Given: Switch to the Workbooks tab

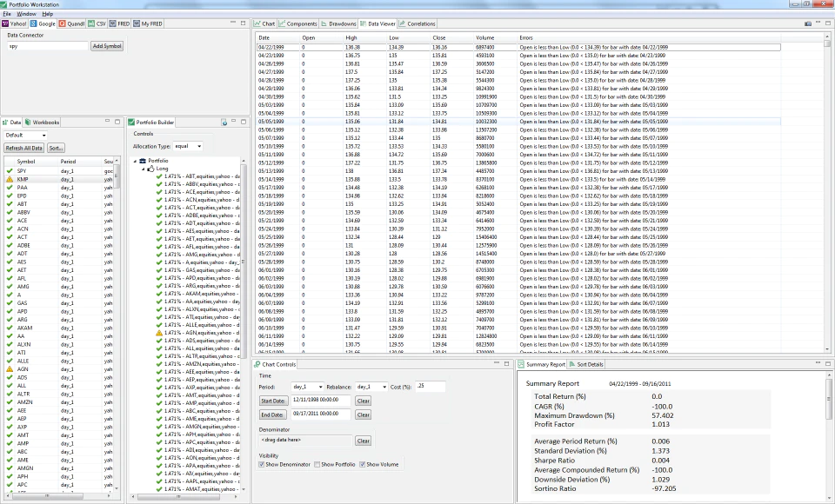Looking at the screenshot, I should point(43,123).
